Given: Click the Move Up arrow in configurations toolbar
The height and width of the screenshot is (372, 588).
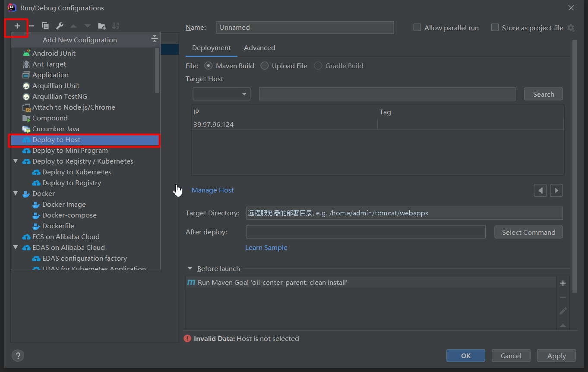Looking at the screenshot, I should click(73, 26).
